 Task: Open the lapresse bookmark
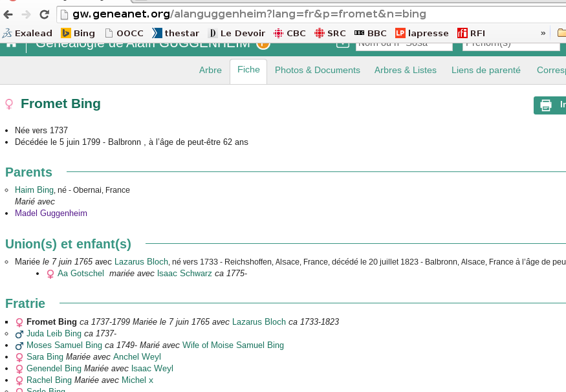[x=422, y=33]
